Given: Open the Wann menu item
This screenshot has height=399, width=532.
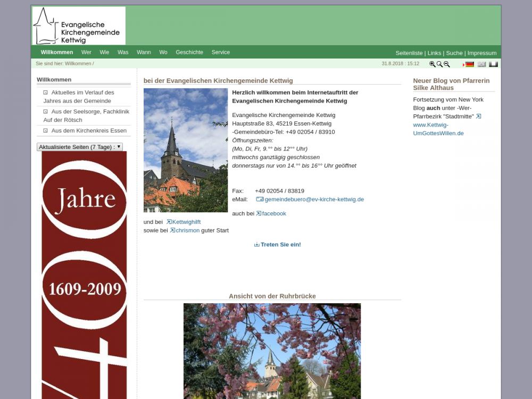Looking at the screenshot, I should 144,52.
